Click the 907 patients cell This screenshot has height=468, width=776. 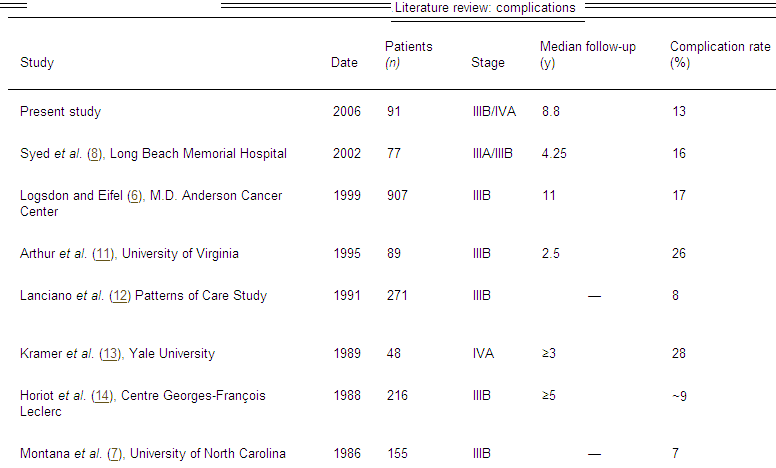(397, 196)
